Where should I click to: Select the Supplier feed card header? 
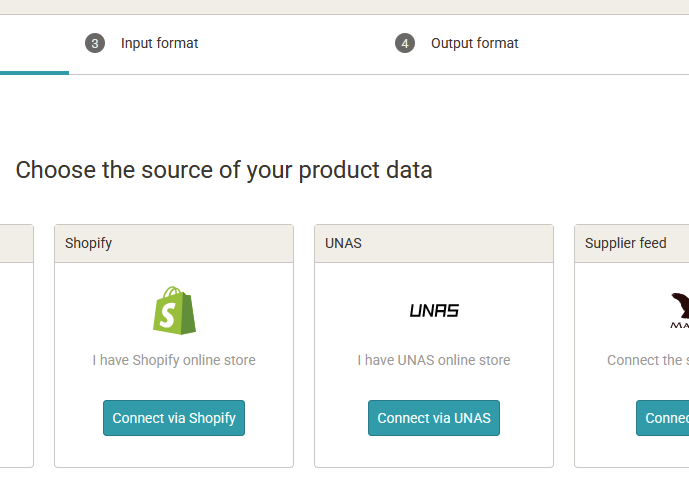pos(632,243)
